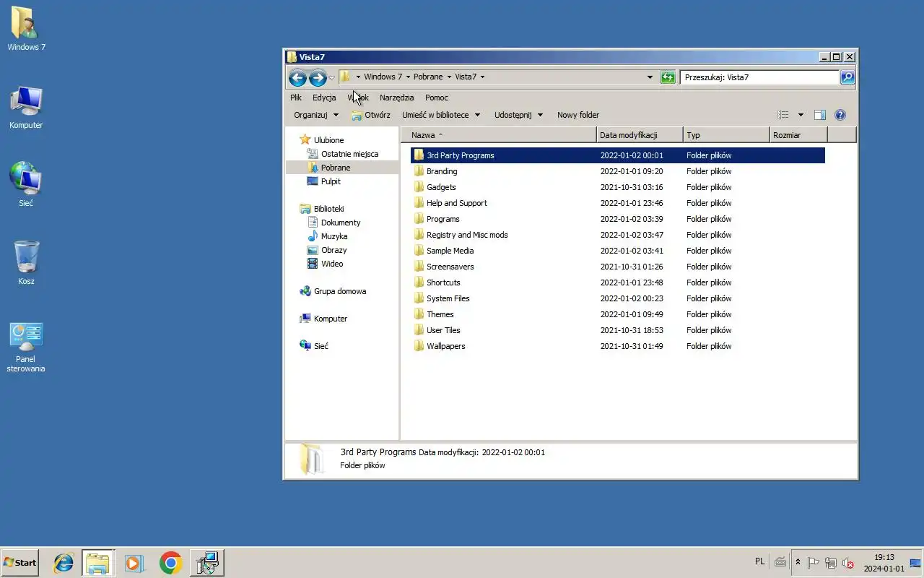Sort by the Nazwa column header
This screenshot has width=924, height=578.
[499, 135]
